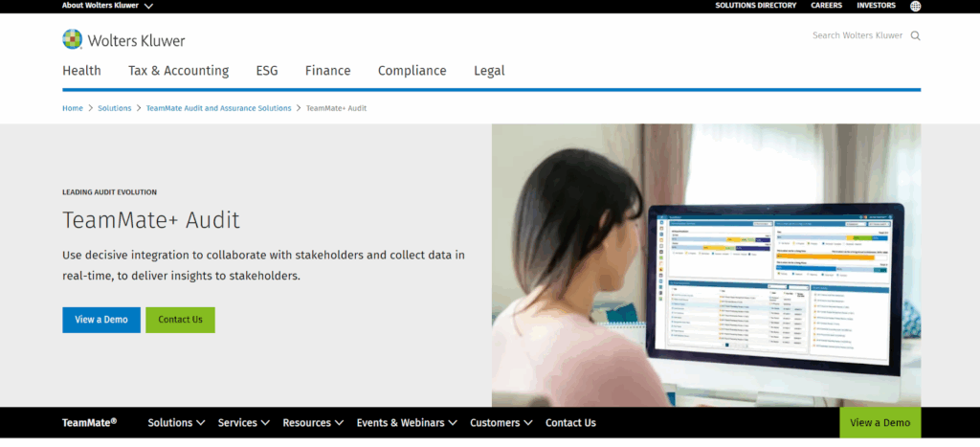Screen dimensions: 980x447
Task: Open the Customers dropdown menu
Action: coord(501,422)
